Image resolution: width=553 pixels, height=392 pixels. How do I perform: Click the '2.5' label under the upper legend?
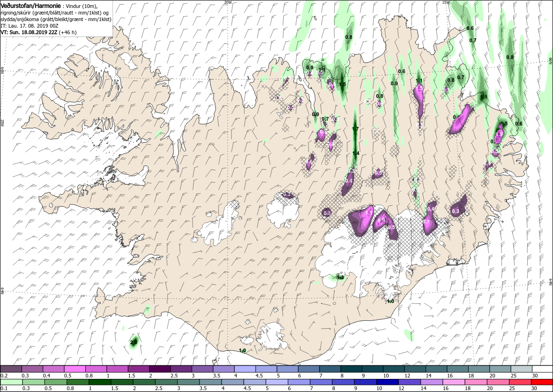coord(174,376)
